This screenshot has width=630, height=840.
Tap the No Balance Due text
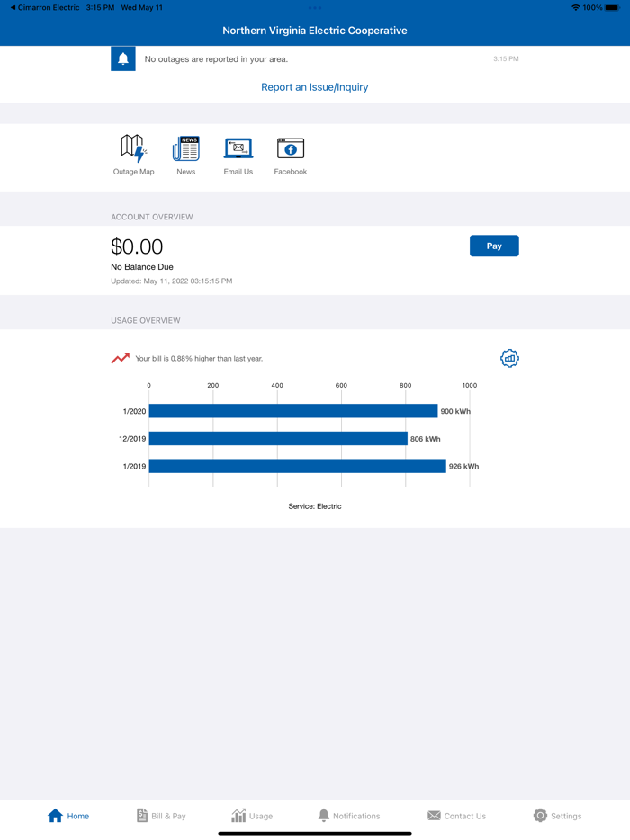click(142, 267)
